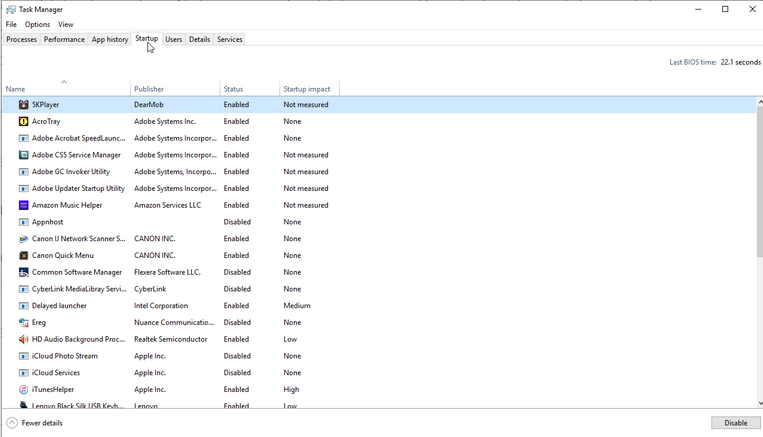Click the High startup impact value
Viewport: 763px width, 437px height.
pos(291,390)
